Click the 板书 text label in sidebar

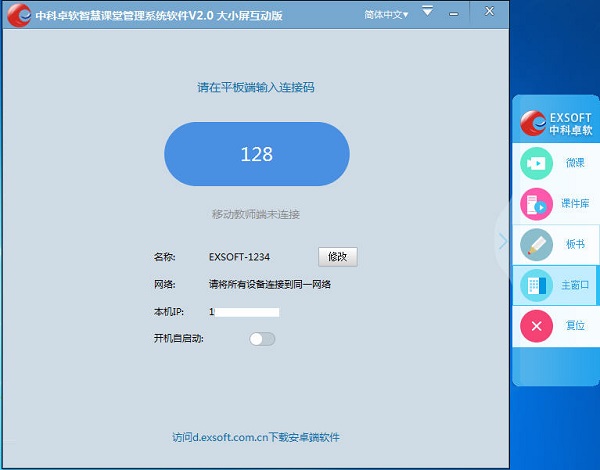click(x=575, y=244)
